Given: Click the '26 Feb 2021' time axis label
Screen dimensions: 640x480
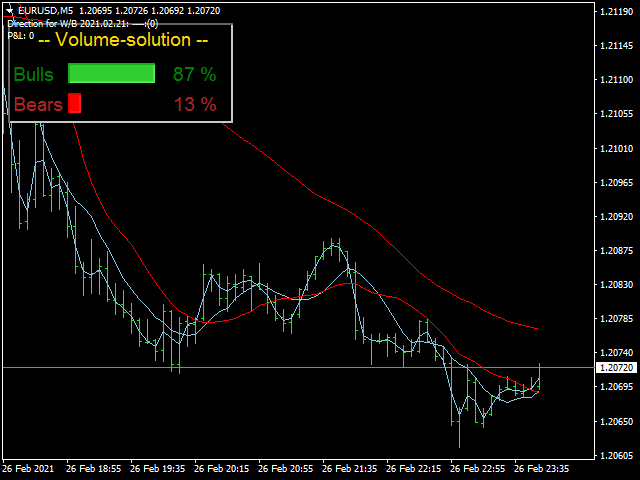Looking at the screenshot, I should [29, 469].
